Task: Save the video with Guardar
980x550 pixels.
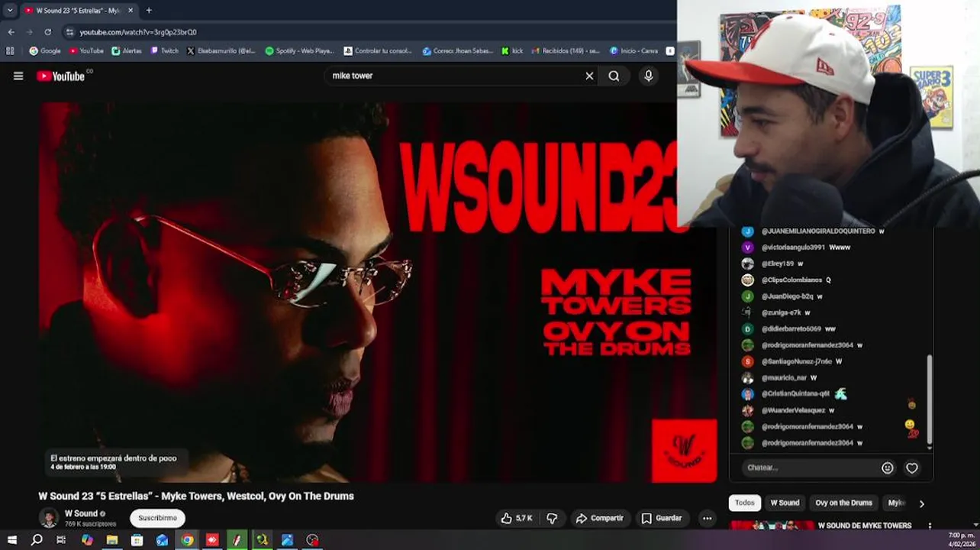Action: coord(661,518)
